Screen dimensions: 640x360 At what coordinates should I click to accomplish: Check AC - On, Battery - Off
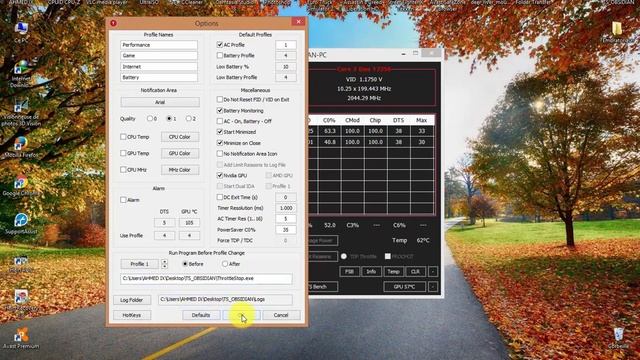pos(220,121)
